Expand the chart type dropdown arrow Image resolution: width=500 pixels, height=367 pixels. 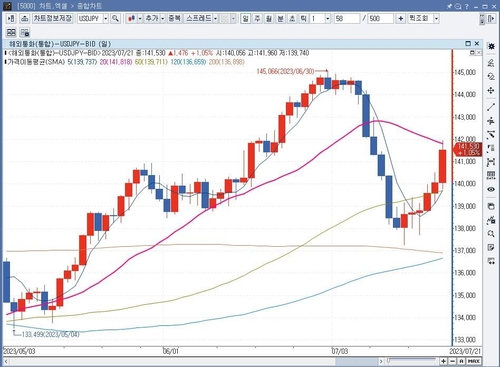tap(140, 18)
